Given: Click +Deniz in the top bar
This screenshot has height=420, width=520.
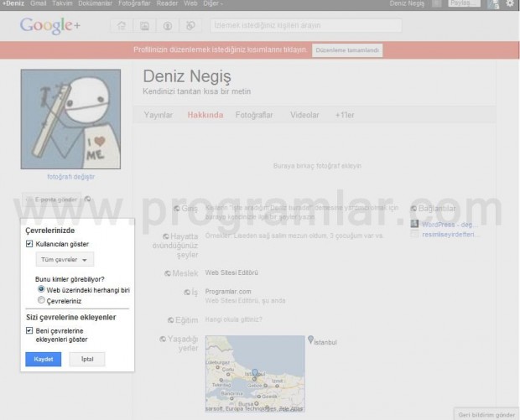Looking at the screenshot, I should (x=13, y=3).
